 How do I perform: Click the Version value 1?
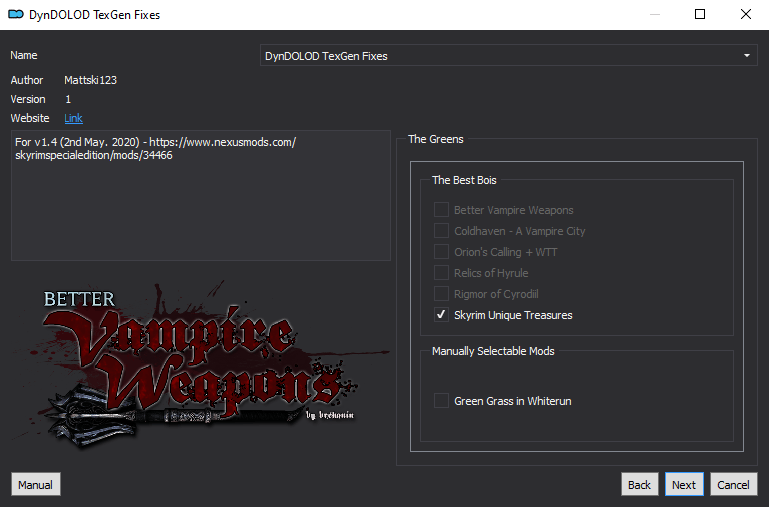(68, 99)
